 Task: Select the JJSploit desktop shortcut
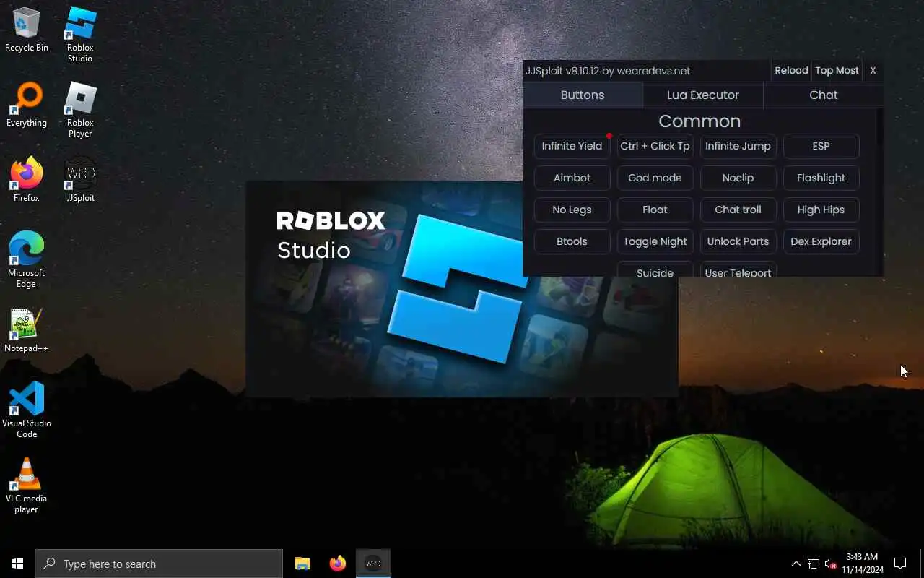[x=80, y=180]
